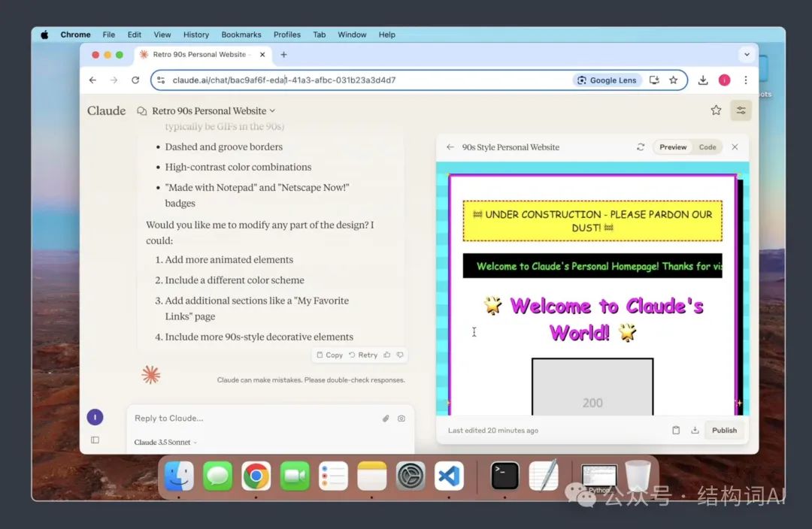
Task: Open the Tab menu
Action: pos(319,35)
